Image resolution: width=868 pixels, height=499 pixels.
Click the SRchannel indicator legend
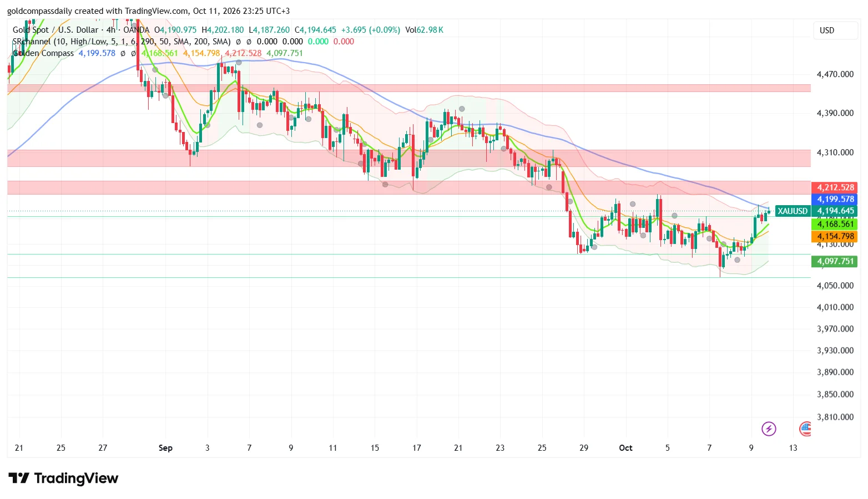[122, 42]
